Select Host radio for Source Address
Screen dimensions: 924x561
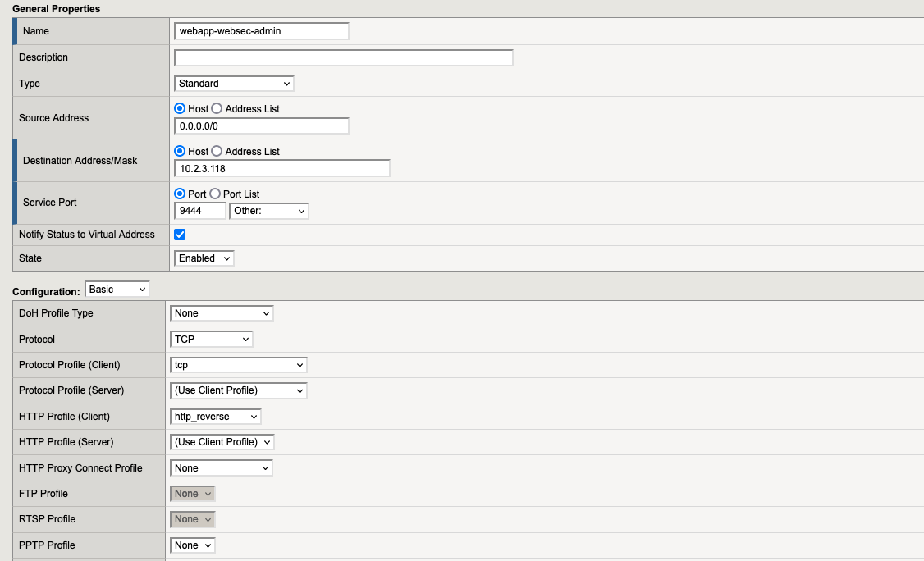click(x=181, y=108)
